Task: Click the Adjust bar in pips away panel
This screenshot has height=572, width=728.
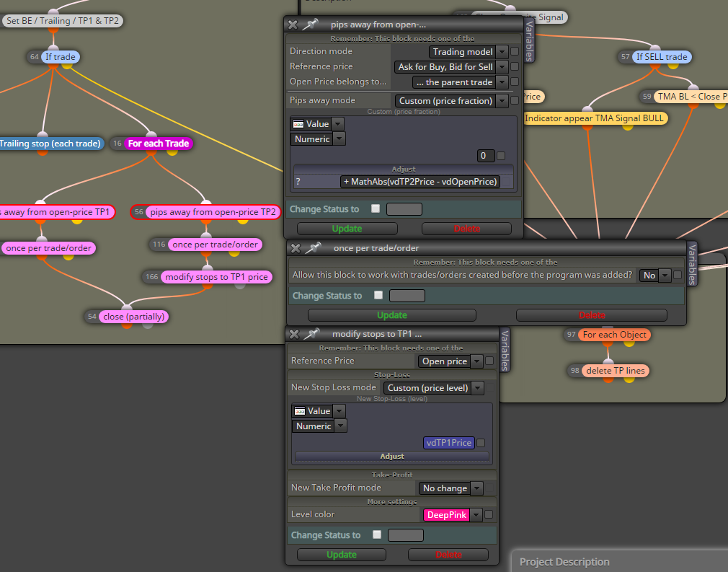Action: point(404,169)
